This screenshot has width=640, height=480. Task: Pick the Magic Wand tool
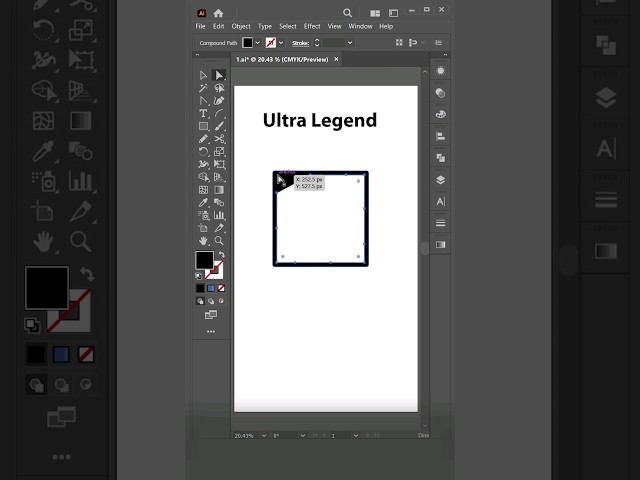click(203, 88)
